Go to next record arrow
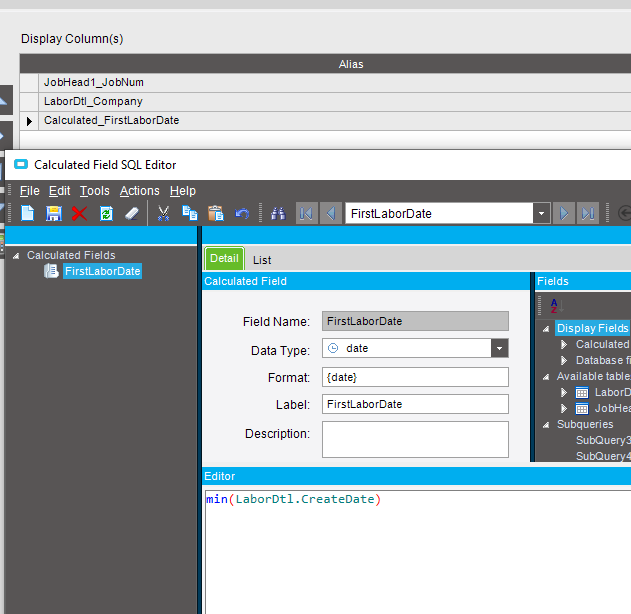 pos(564,213)
